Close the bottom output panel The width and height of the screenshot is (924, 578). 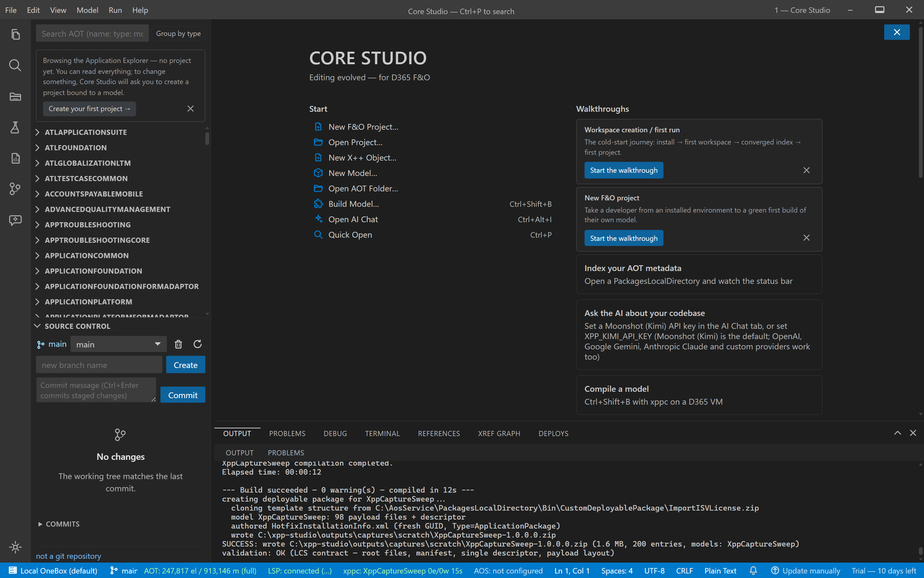coord(913,433)
